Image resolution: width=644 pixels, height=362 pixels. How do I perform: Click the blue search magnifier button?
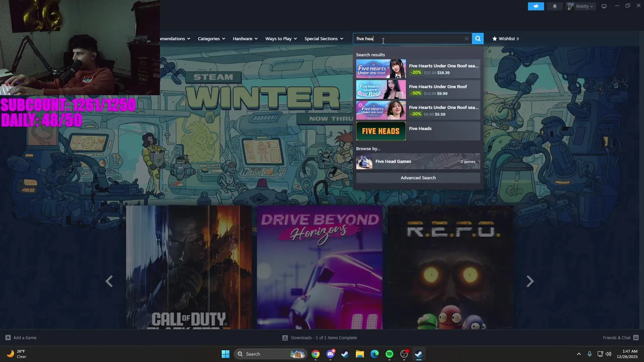tap(477, 39)
